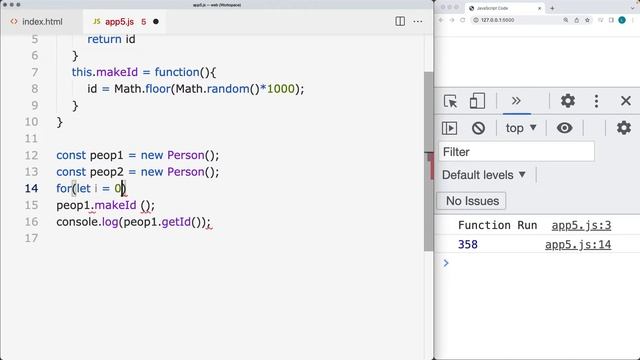Image resolution: width=640 pixels, height=360 pixels.
Task: Open console settings gear next to eye icon
Action: pyautogui.click(x=624, y=128)
